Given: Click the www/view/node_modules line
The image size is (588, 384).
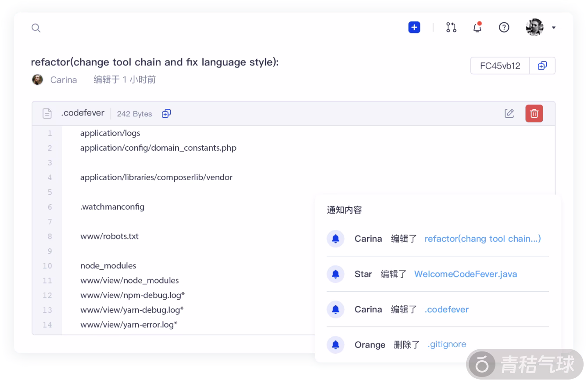Looking at the screenshot, I should (x=129, y=280).
